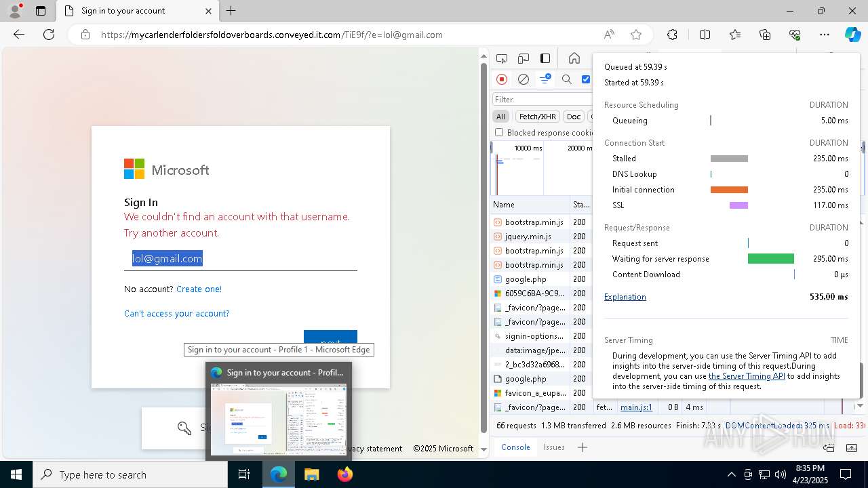Click the blue Next button
Image resolution: width=868 pixels, height=488 pixels.
tap(330, 337)
